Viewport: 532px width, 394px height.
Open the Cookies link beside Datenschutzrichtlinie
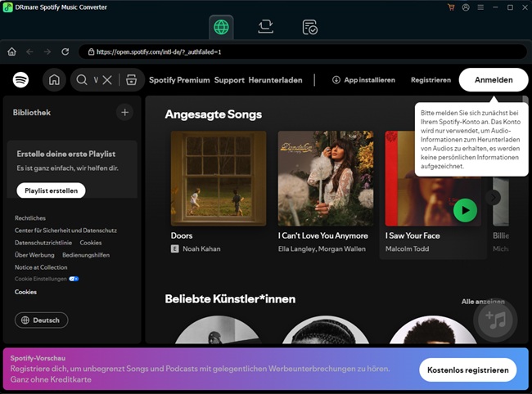(91, 243)
